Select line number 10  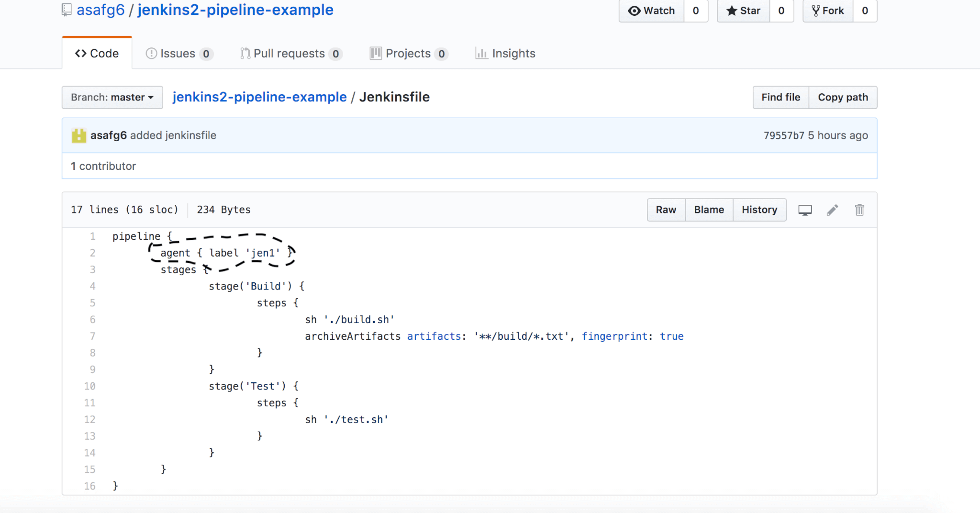(90, 386)
